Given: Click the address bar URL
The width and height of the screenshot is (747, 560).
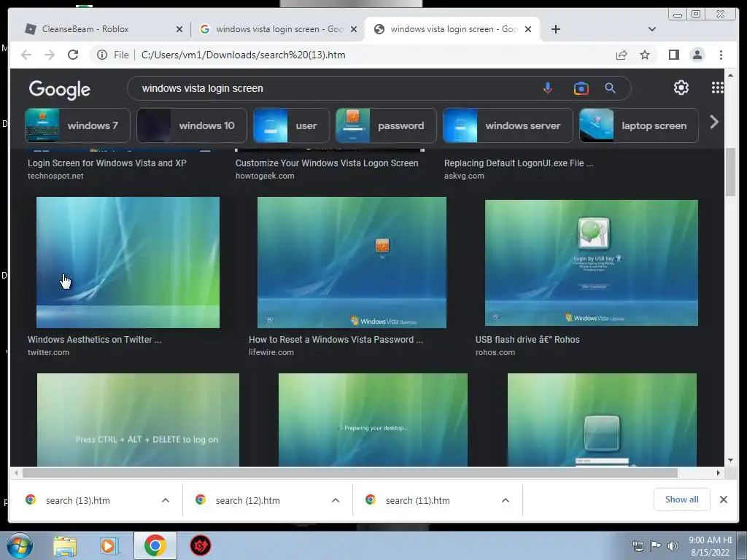Looking at the screenshot, I should pyautogui.click(x=243, y=55).
